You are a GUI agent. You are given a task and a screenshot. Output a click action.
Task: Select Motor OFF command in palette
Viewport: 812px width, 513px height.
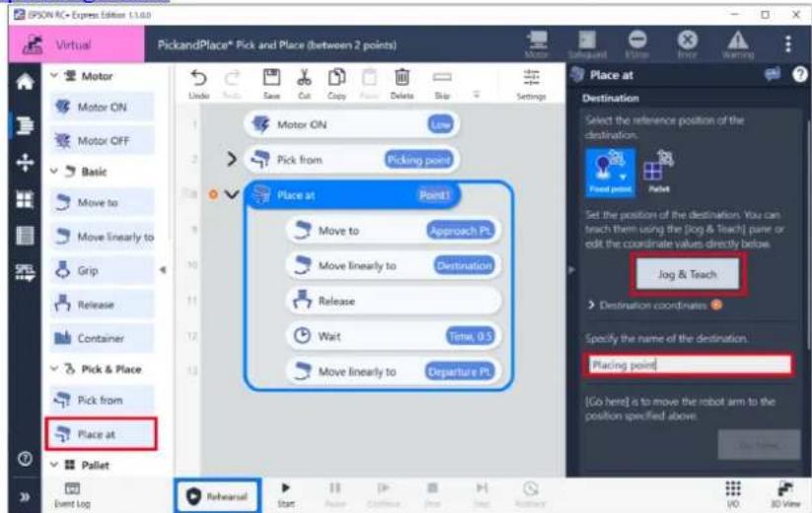pos(102,140)
